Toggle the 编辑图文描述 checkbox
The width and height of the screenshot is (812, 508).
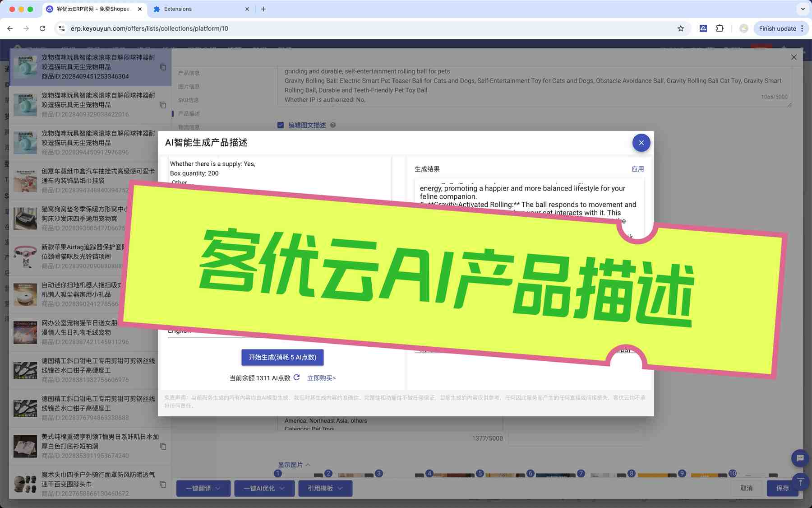pyautogui.click(x=281, y=125)
